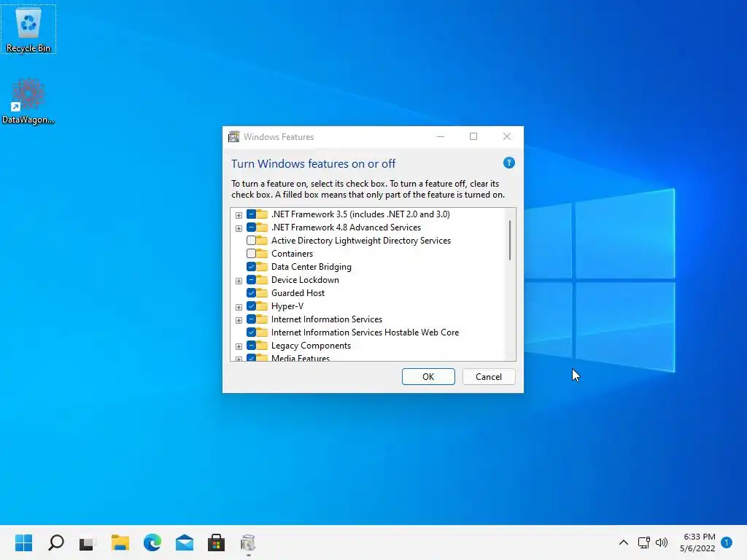The height and width of the screenshot is (560, 747).
Task: Select the Legacy Components label
Action: tap(311, 345)
